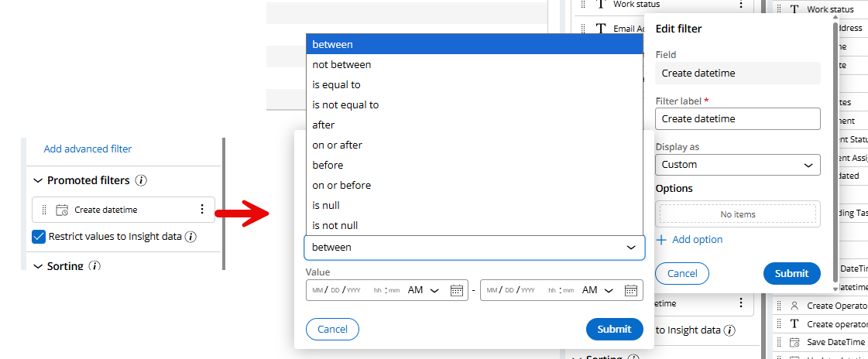Viewport: 868px width, 359px height.
Task: Open the AM/PM dropdown for the end time
Action: tap(598, 290)
